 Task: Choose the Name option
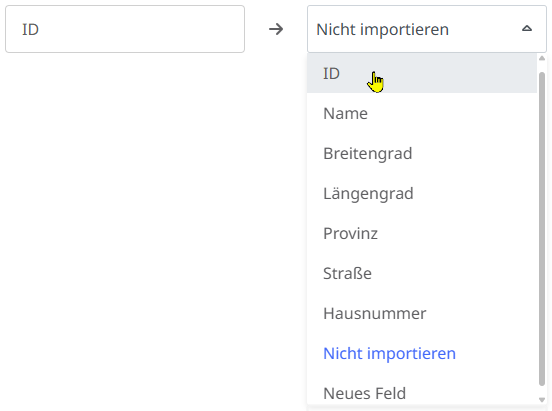tap(422, 113)
